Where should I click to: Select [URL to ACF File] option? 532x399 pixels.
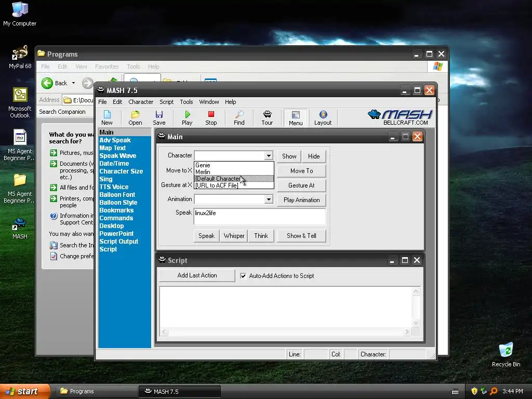234,185
